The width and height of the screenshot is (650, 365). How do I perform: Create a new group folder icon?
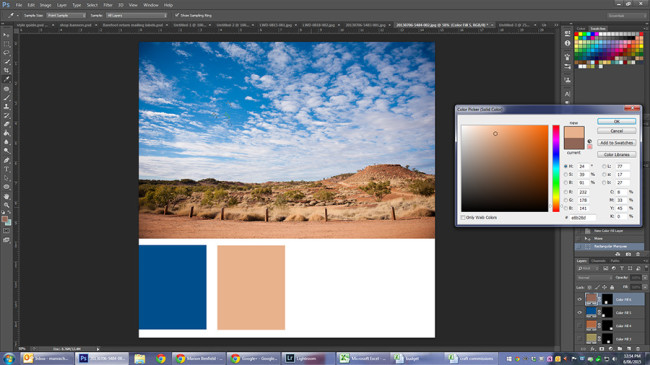[x=620, y=349]
